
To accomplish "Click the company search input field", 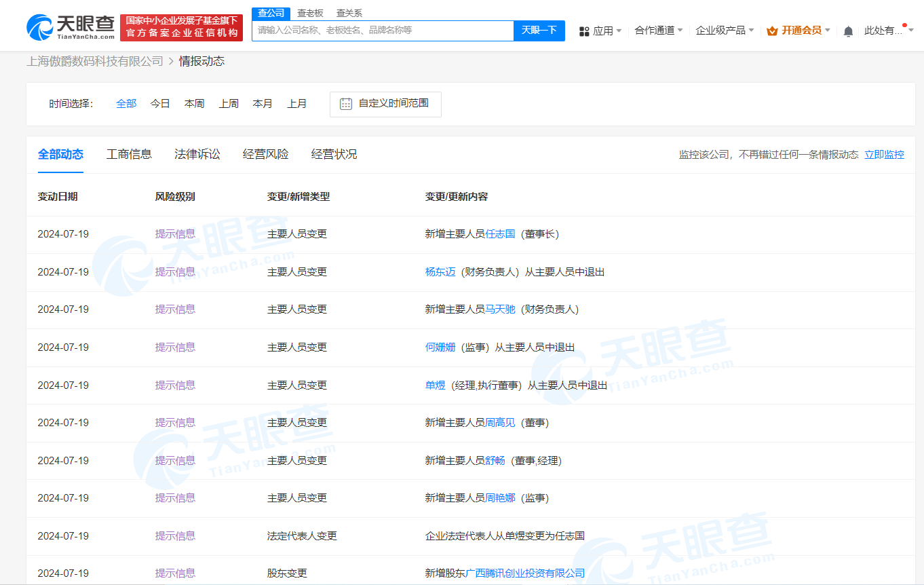I will 382,31.
